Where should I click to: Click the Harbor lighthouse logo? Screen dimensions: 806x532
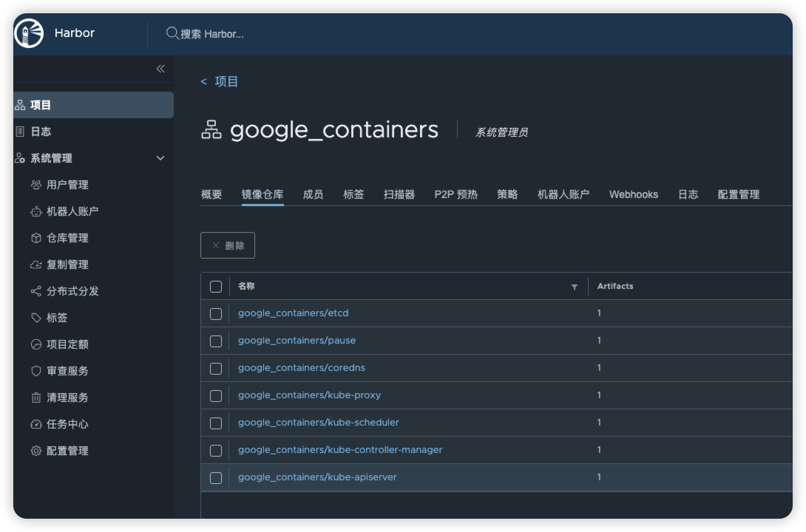[x=29, y=33]
